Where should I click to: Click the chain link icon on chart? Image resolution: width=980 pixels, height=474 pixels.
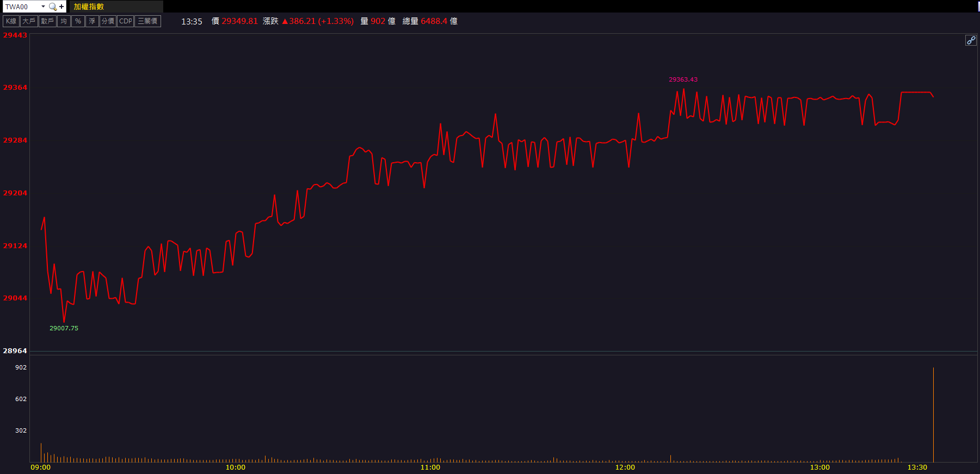point(971,40)
